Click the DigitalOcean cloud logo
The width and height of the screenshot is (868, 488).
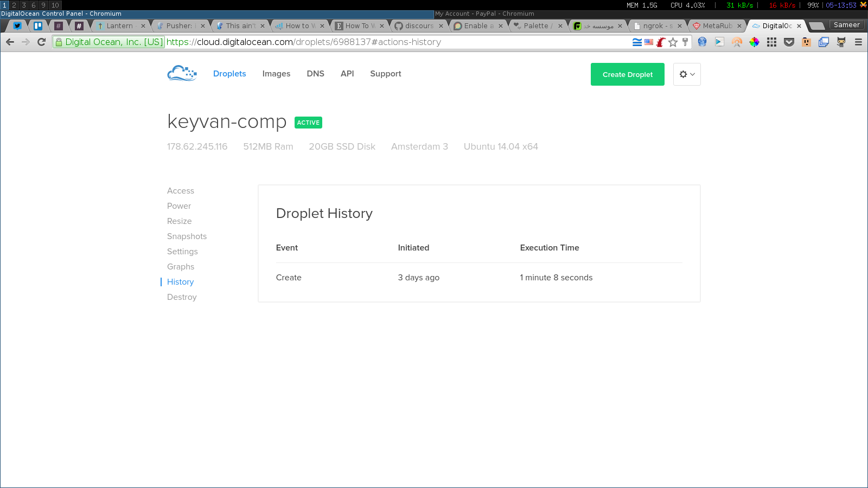click(x=182, y=73)
